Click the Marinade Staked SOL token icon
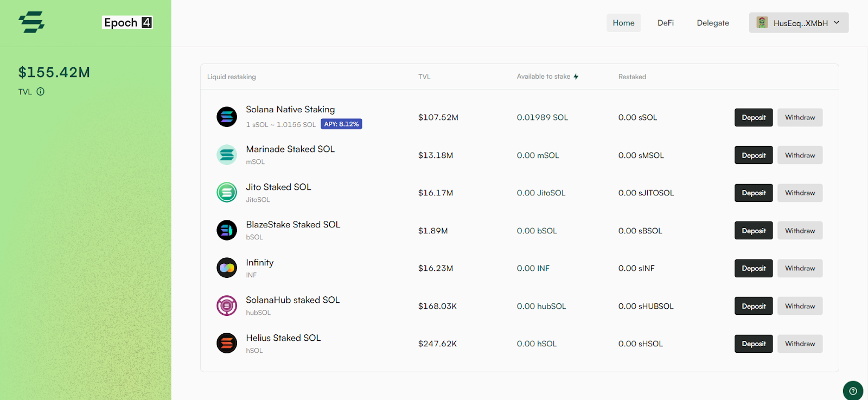Viewport: 868px width, 400px height. [x=227, y=155]
